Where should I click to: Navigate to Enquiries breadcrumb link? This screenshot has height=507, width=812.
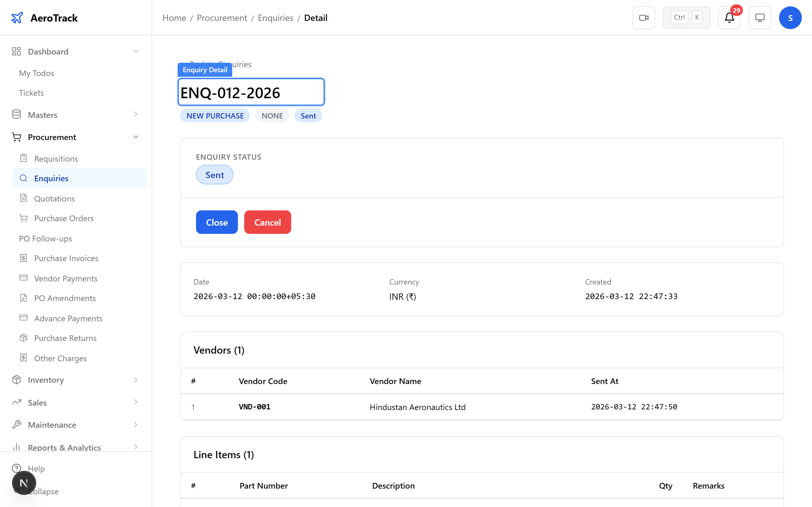[x=275, y=18]
